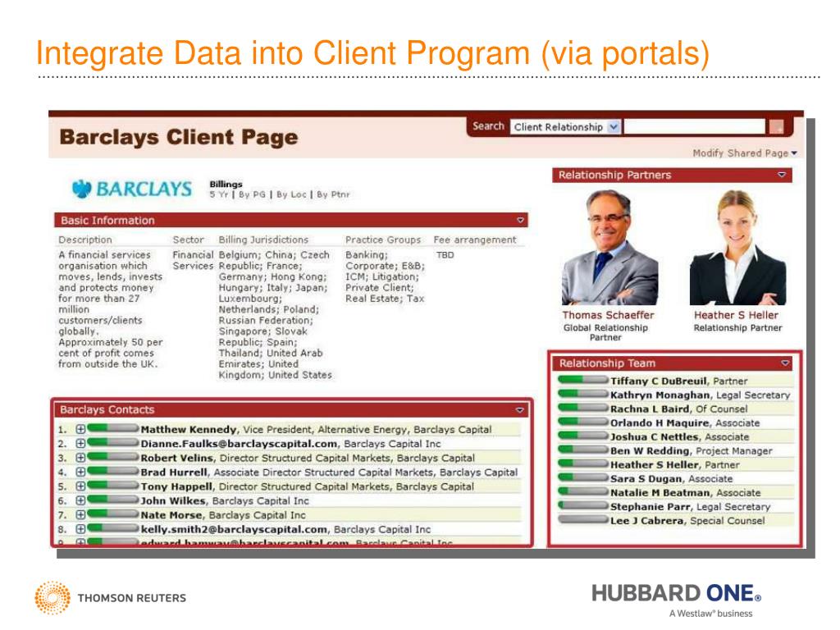Image resolution: width=840 pixels, height=630 pixels.
Task: Collapse the Basic Information panel arrow
Action: click(520, 220)
